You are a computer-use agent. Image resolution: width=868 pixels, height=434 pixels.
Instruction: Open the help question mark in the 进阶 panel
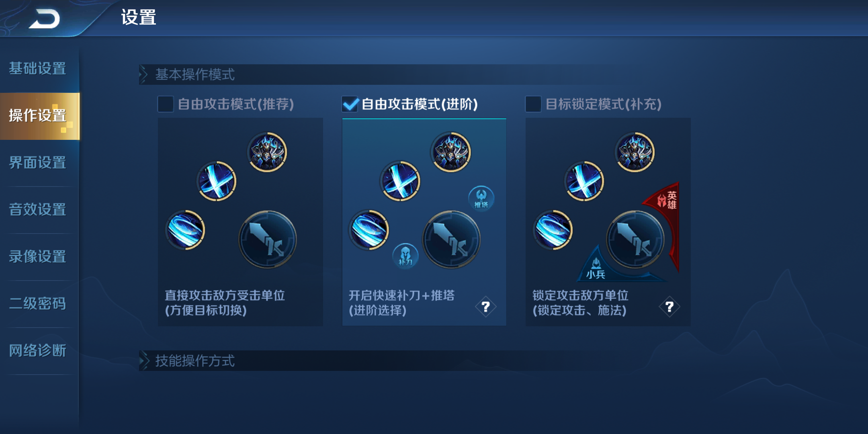pyautogui.click(x=485, y=307)
